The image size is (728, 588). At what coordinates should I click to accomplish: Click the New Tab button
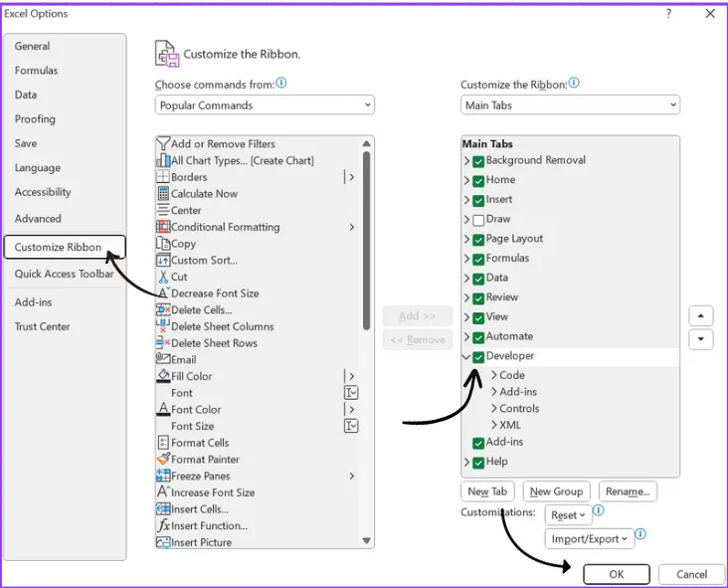click(x=487, y=491)
